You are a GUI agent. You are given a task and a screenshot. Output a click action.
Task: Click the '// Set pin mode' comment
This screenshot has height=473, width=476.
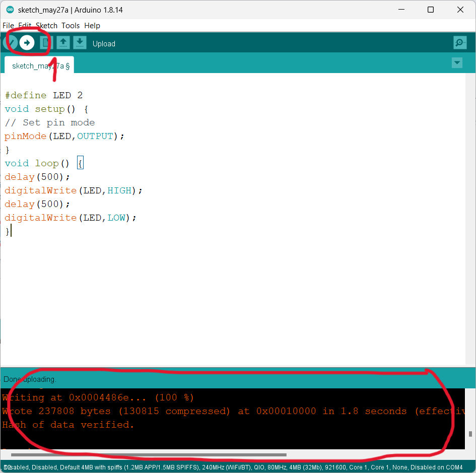50,122
